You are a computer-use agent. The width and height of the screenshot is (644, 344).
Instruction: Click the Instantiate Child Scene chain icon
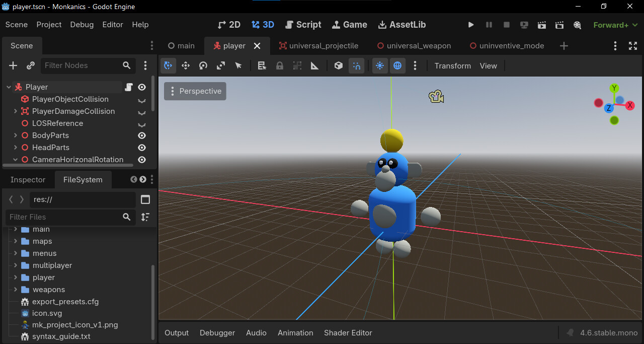(31, 65)
